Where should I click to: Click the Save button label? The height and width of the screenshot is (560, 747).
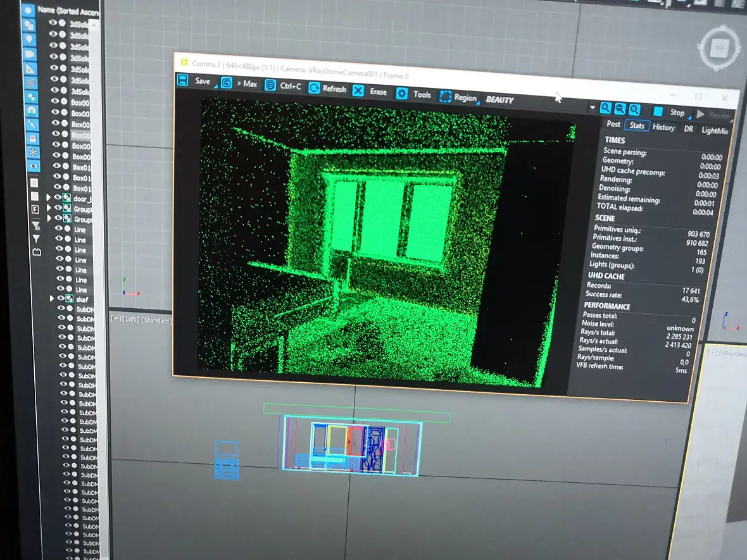203,81
